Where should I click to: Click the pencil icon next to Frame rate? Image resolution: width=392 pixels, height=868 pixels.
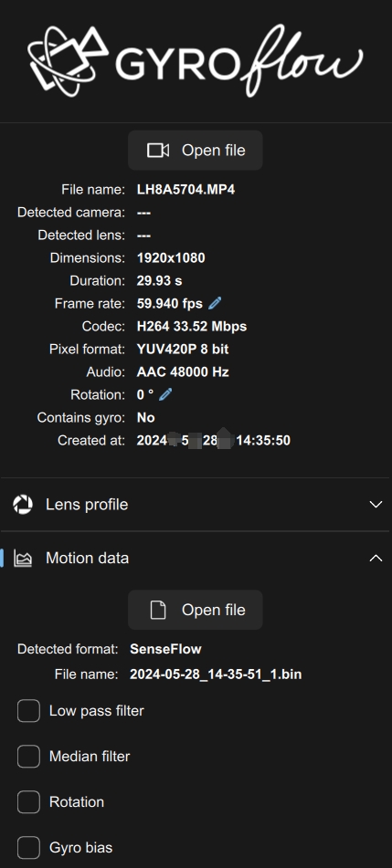[x=215, y=303]
